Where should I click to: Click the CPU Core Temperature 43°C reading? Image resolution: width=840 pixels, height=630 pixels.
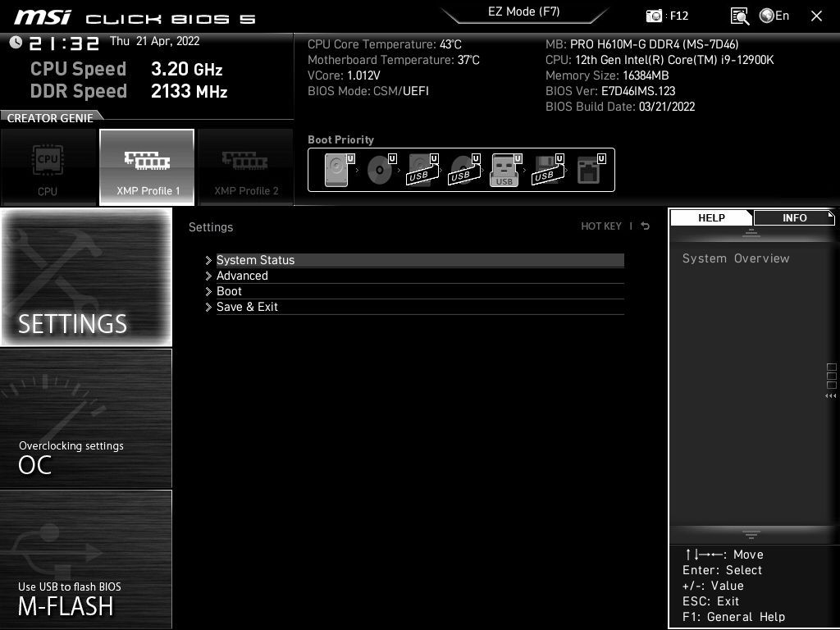click(384, 44)
